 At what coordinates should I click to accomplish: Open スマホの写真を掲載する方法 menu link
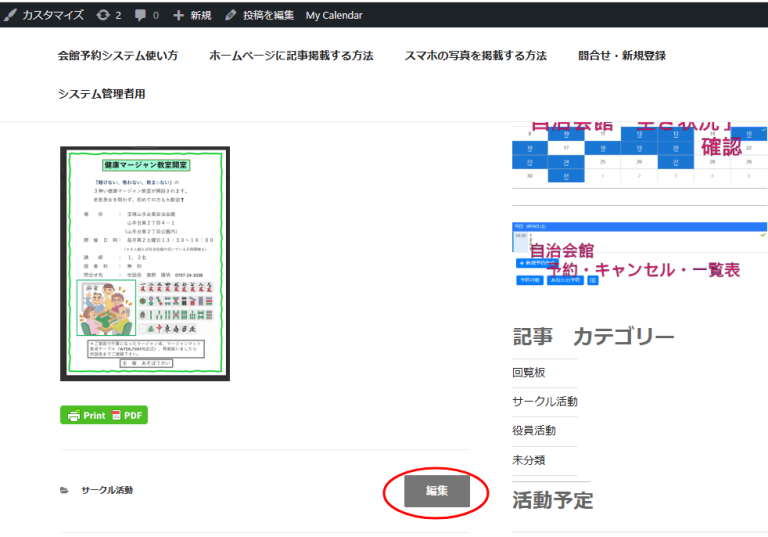click(x=475, y=56)
